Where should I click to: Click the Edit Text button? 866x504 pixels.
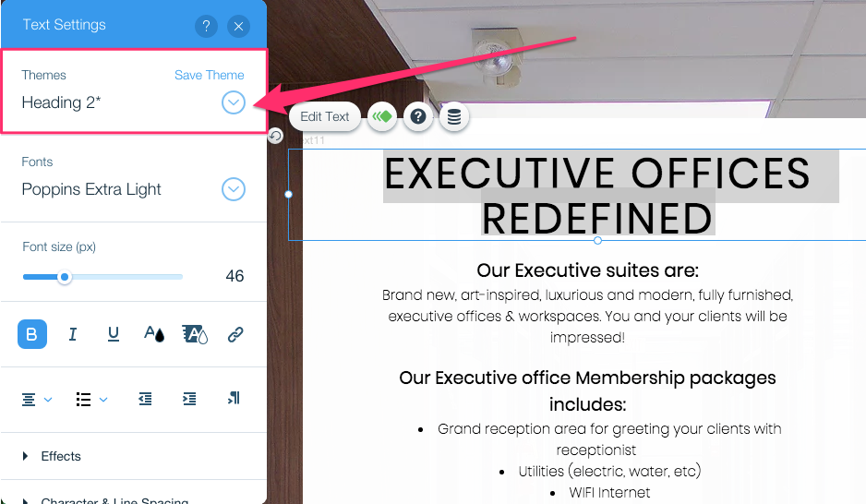[x=325, y=116]
